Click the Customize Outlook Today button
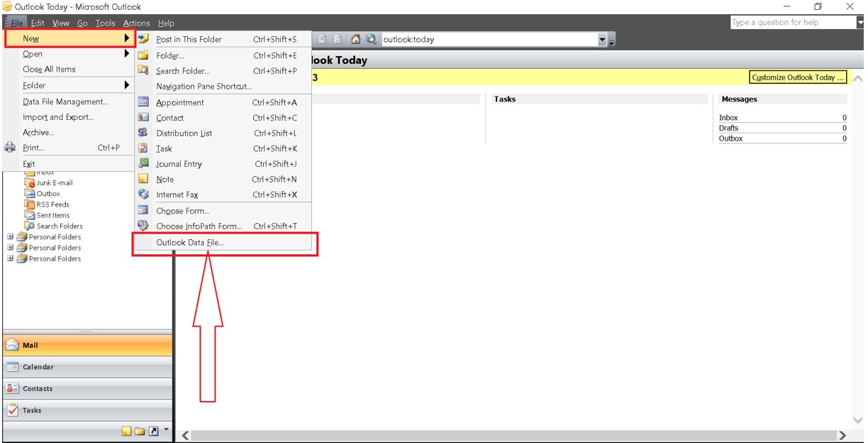The height and width of the screenshot is (443, 868). (798, 77)
